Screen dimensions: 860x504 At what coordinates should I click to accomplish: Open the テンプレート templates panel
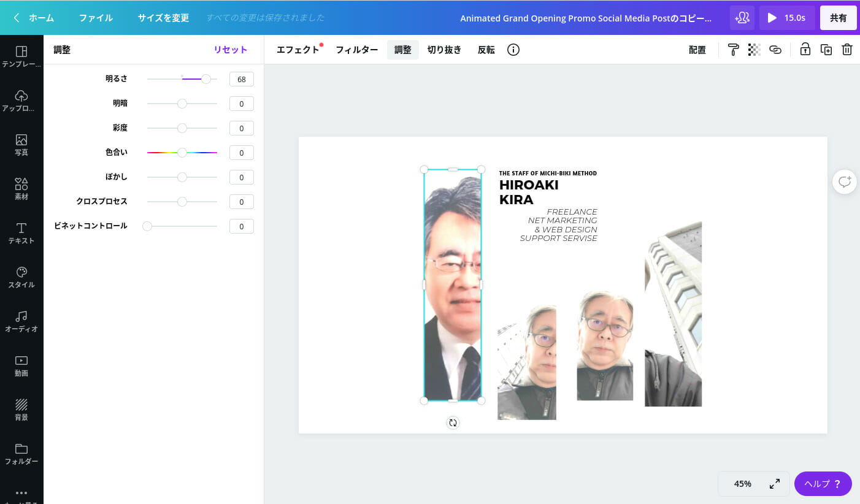tap(21, 56)
